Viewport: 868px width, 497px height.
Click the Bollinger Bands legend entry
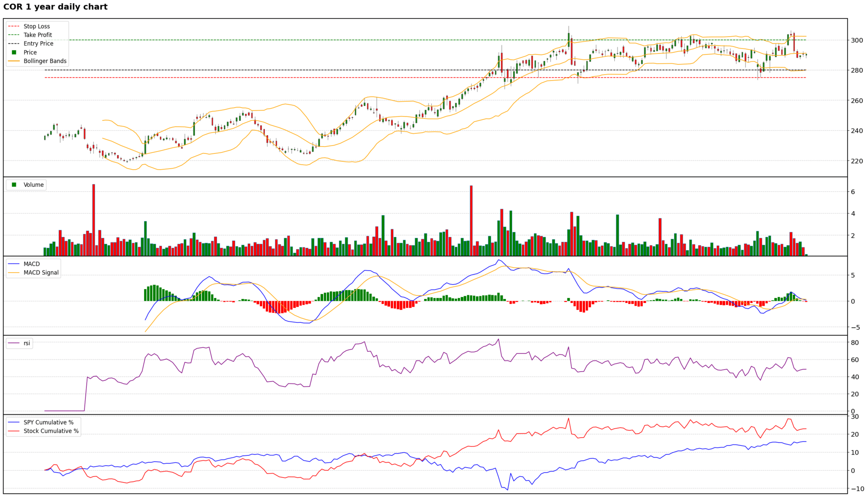[45, 61]
